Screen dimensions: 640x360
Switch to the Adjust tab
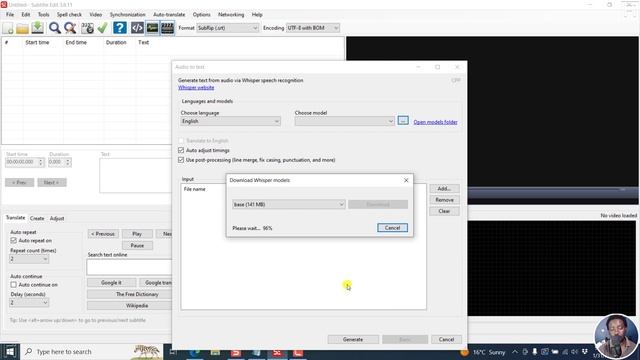pyautogui.click(x=57, y=218)
